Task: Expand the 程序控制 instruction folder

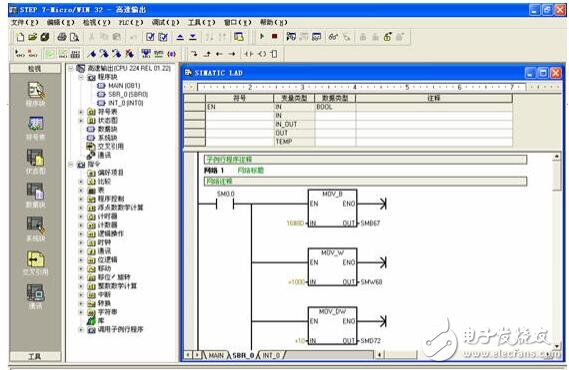Action: [x=81, y=199]
